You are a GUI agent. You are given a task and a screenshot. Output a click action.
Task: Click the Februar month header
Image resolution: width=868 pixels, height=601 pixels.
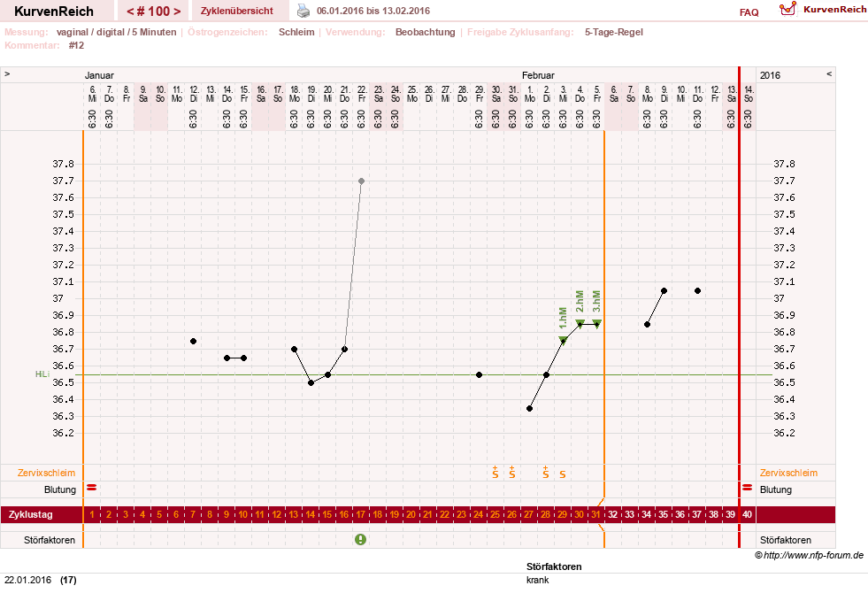click(x=538, y=75)
